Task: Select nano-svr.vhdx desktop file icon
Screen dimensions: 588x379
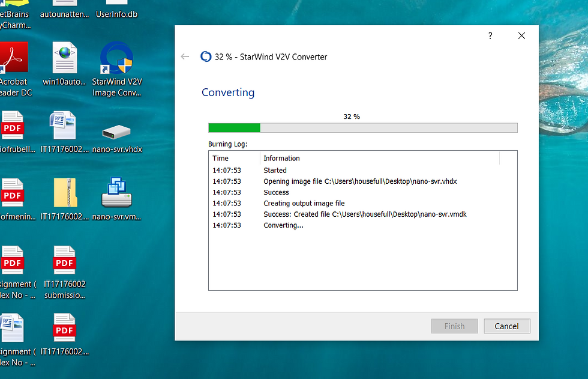Action: pos(116,138)
